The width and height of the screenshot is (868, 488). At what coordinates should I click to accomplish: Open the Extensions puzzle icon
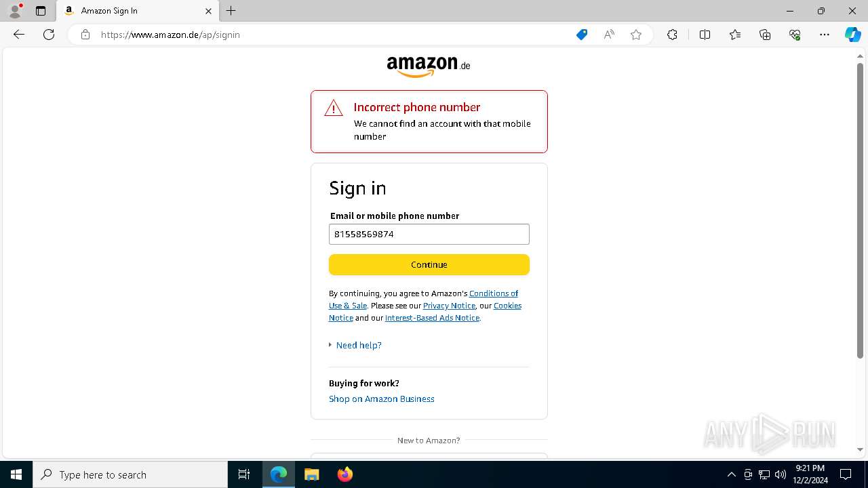click(672, 35)
